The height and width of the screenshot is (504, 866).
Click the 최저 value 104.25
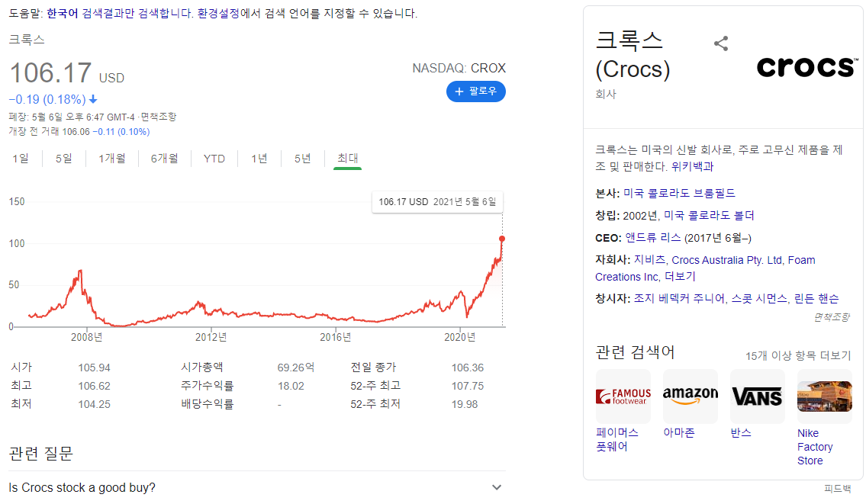pyautogui.click(x=94, y=404)
